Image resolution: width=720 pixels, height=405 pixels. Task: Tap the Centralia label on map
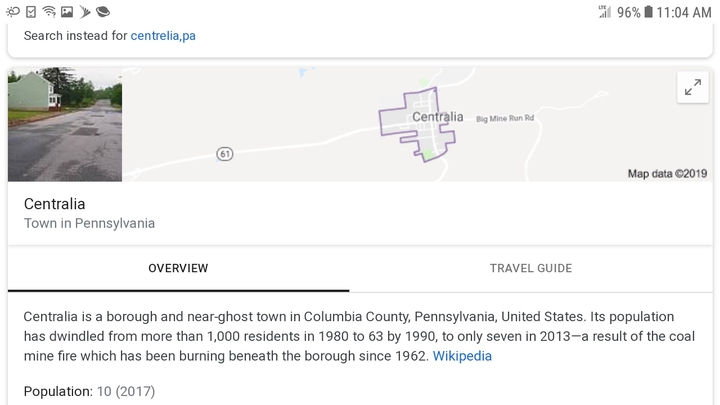coord(438,117)
